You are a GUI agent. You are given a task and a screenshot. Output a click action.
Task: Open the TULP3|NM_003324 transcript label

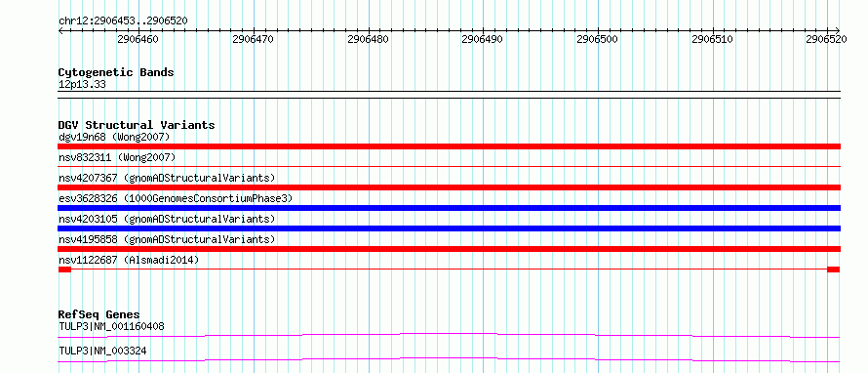102,351
